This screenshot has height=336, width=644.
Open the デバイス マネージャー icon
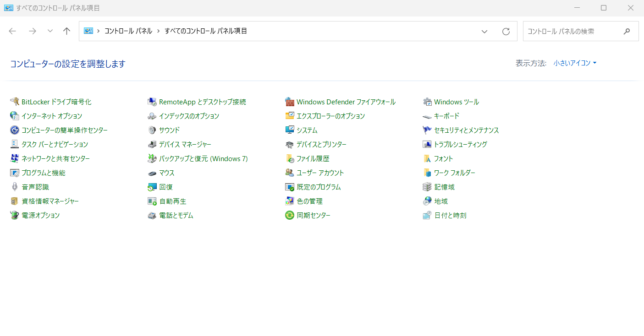(152, 144)
